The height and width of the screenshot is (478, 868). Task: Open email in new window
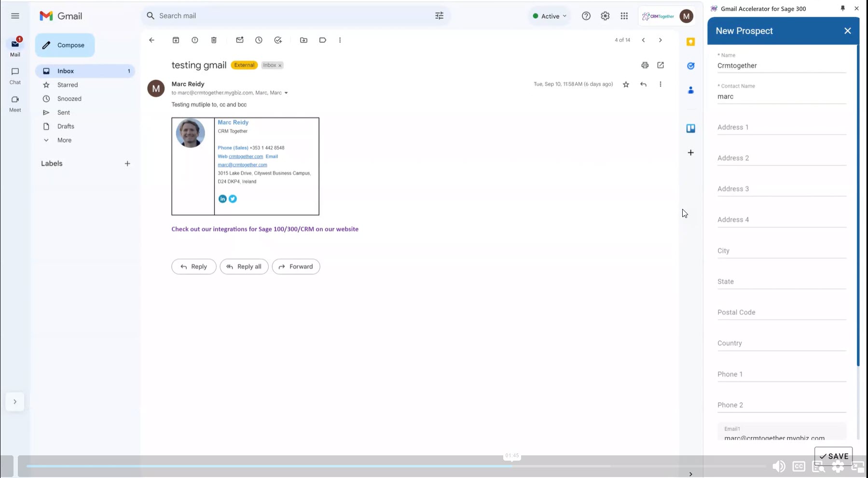click(x=661, y=65)
